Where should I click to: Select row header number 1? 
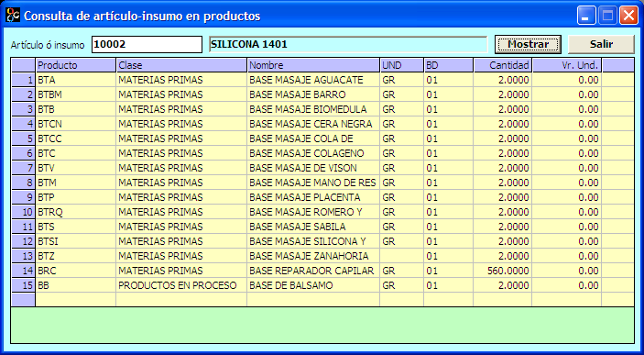pyautogui.click(x=23, y=80)
